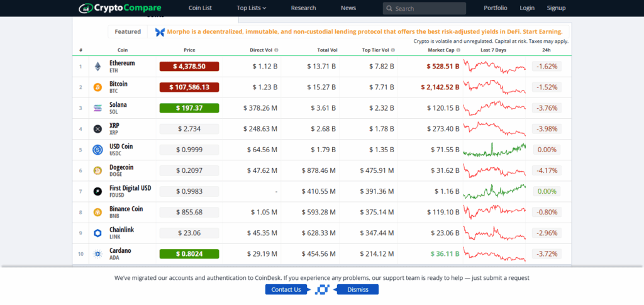Viewport: 644px width, 305px height.
Task: Click the Login link
Action: coord(527,8)
